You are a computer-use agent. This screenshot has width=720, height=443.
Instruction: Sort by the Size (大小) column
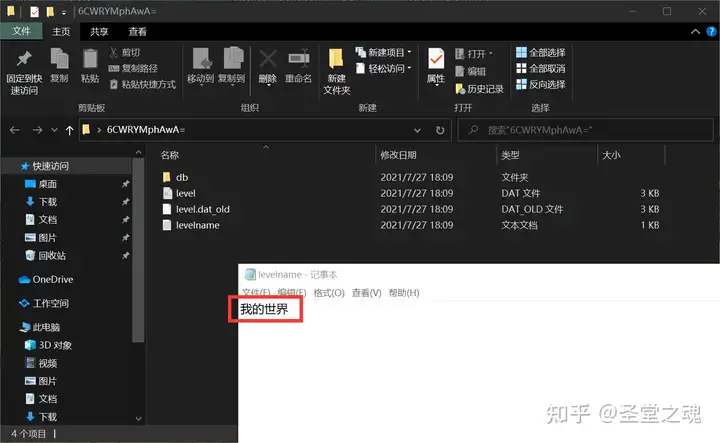(611, 155)
